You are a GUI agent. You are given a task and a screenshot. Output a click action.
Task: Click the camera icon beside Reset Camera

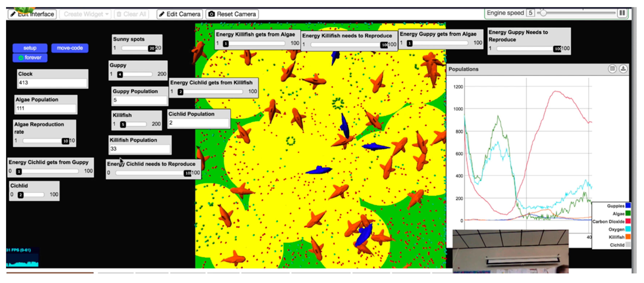click(x=211, y=14)
